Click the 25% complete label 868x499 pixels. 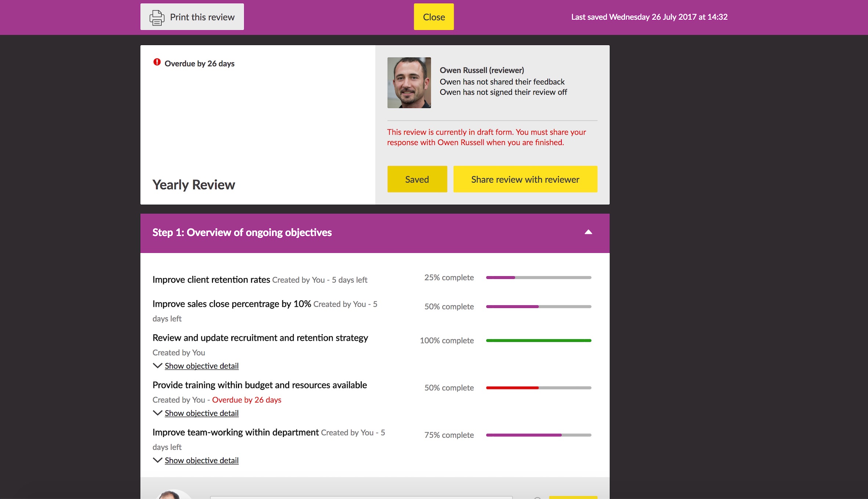(449, 277)
